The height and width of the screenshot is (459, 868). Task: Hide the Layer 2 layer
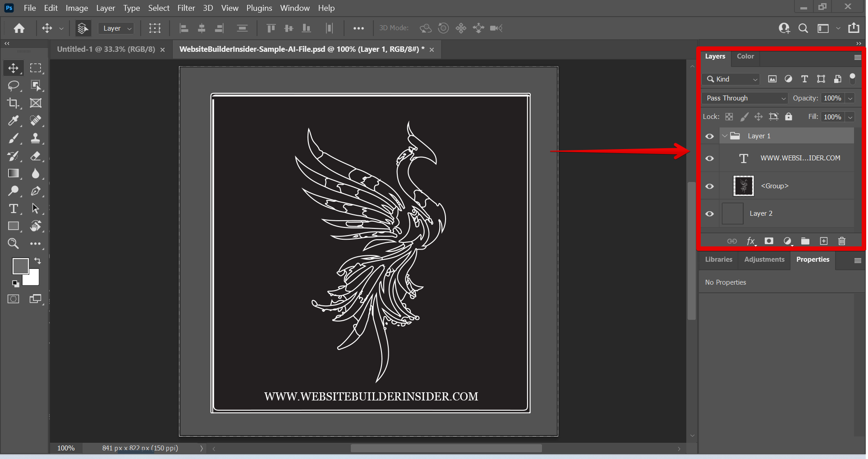tap(710, 214)
